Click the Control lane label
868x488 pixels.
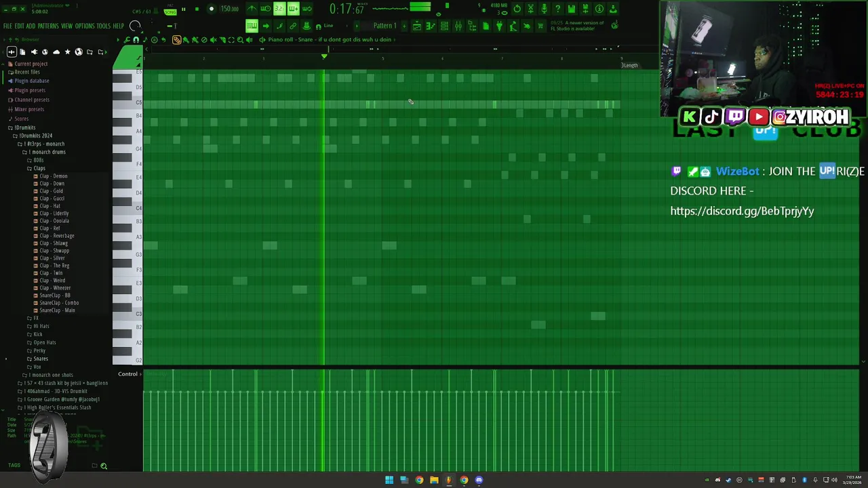click(127, 374)
